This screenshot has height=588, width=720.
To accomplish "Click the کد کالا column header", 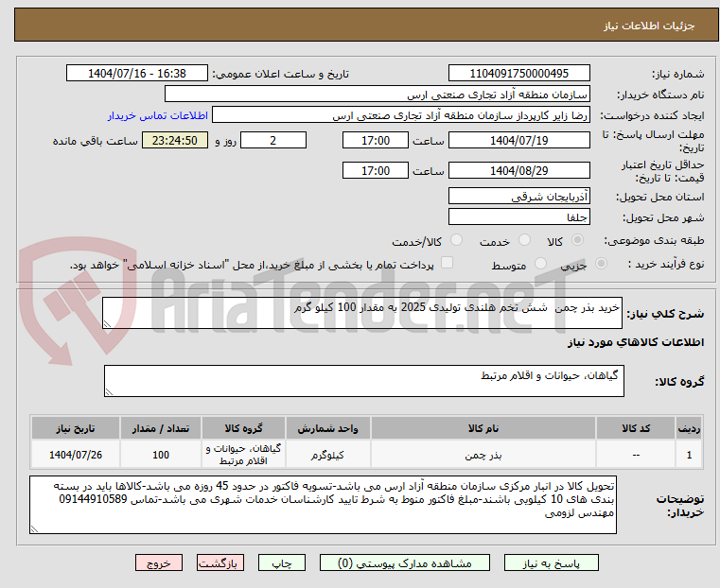I will tap(636, 428).
